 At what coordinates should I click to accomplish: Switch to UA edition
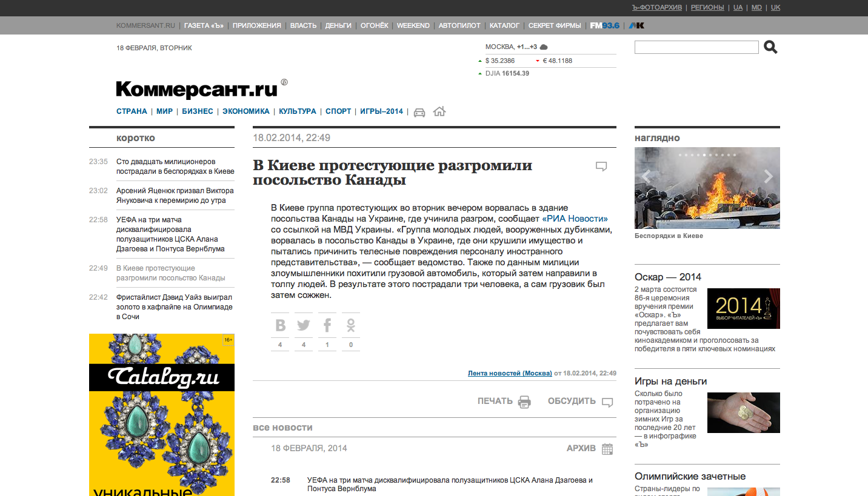click(738, 7)
